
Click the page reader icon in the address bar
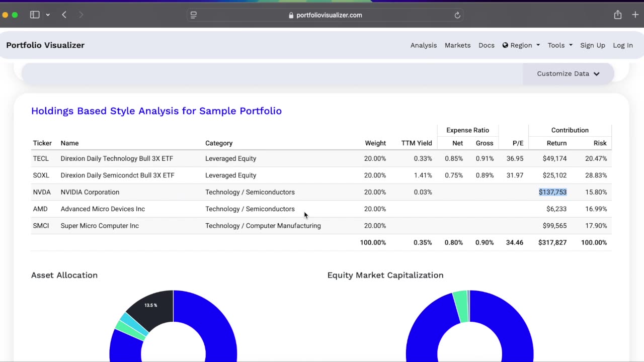pos(194,15)
